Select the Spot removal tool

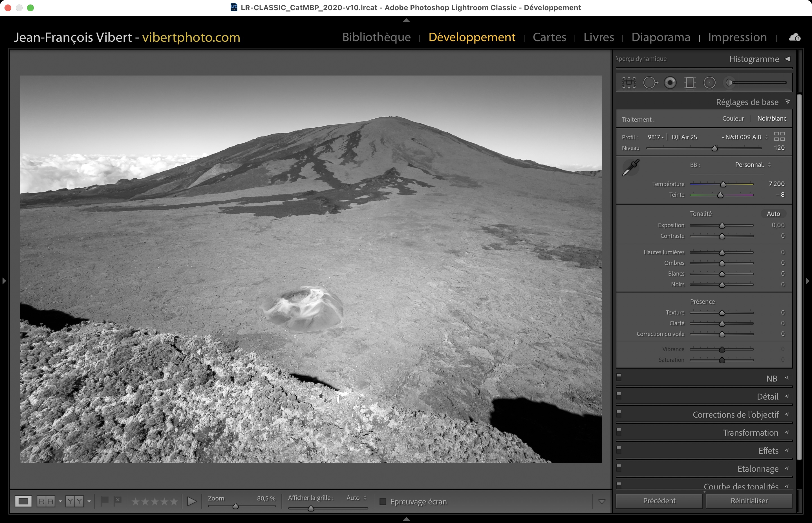pyautogui.click(x=650, y=83)
